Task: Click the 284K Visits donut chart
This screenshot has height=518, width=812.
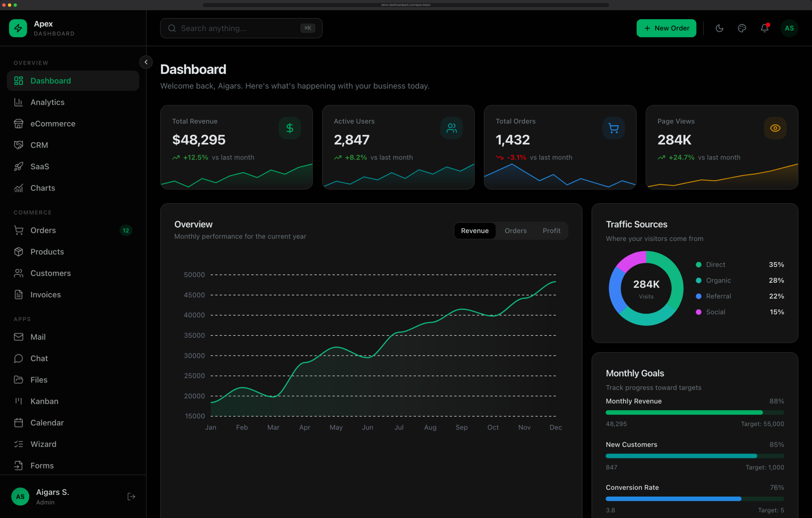Action: click(646, 288)
